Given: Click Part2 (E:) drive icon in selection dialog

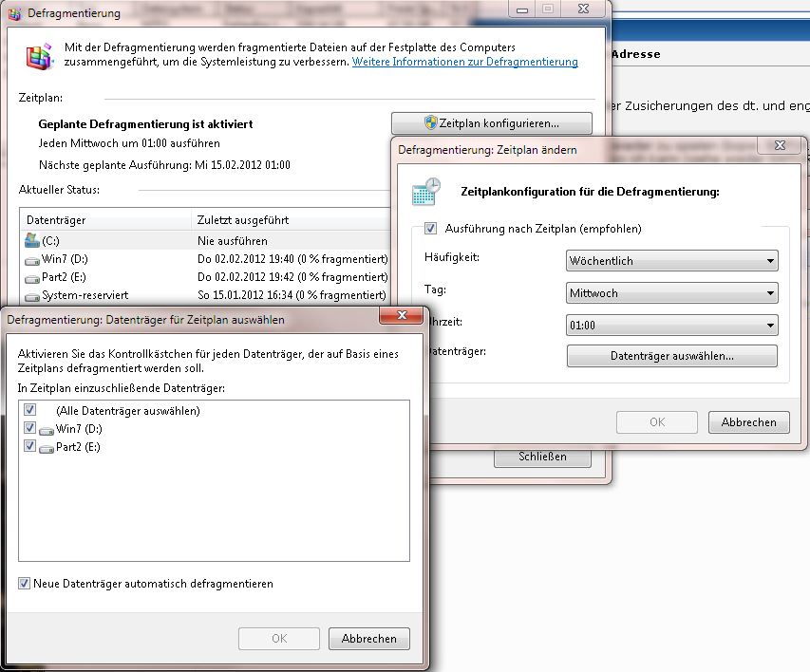Looking at the screenshot, I should pos(47,448).
